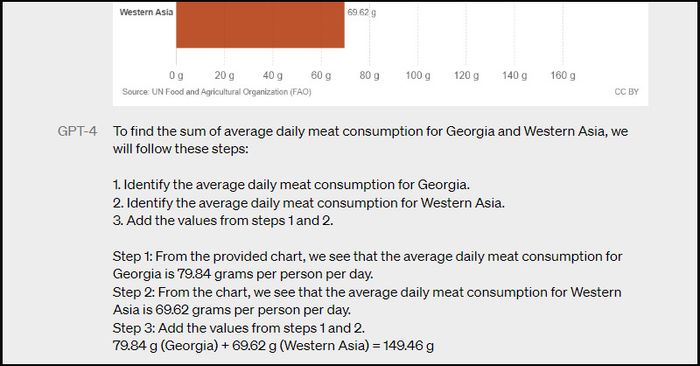Click the 60 g axis tick label
The width and height of the screenshot is (700, 366).
click(321, 75)
